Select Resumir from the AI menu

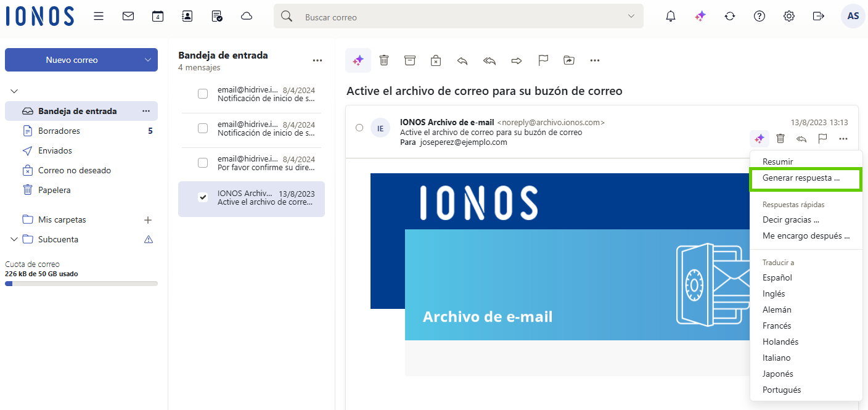pyautogui.click(x=778, y=162)
